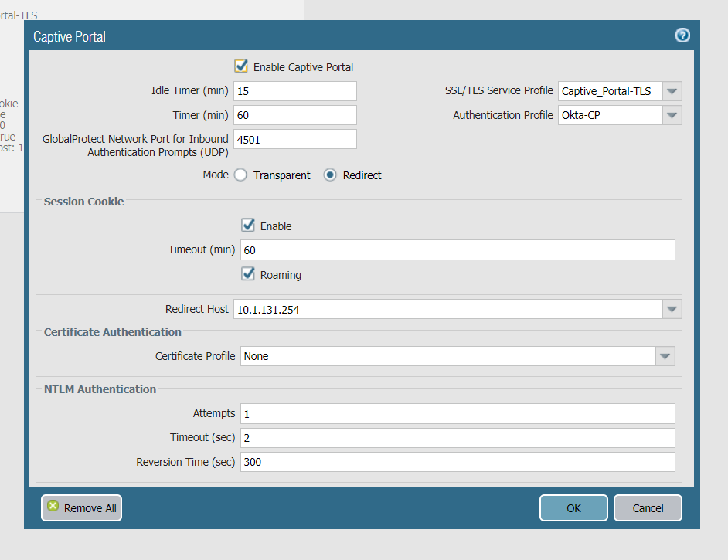Select the Transparent mode radio button
Screen dimensions: 728x560
[241, 175]
